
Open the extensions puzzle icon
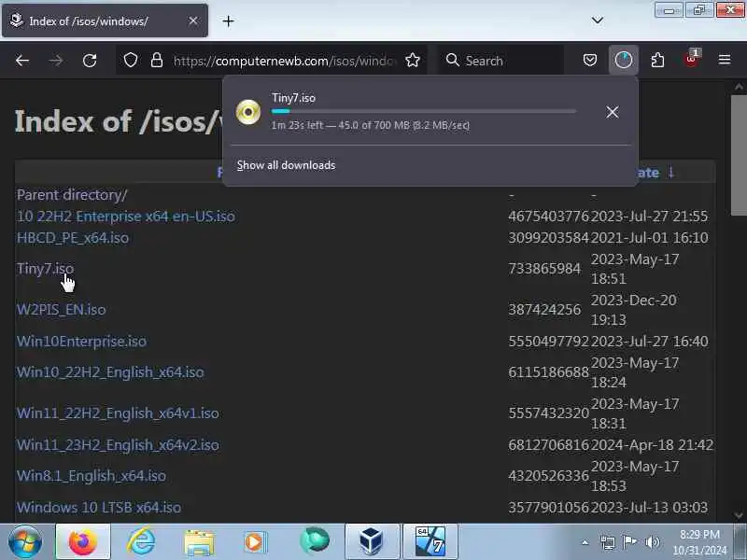(x=657, y=60)
